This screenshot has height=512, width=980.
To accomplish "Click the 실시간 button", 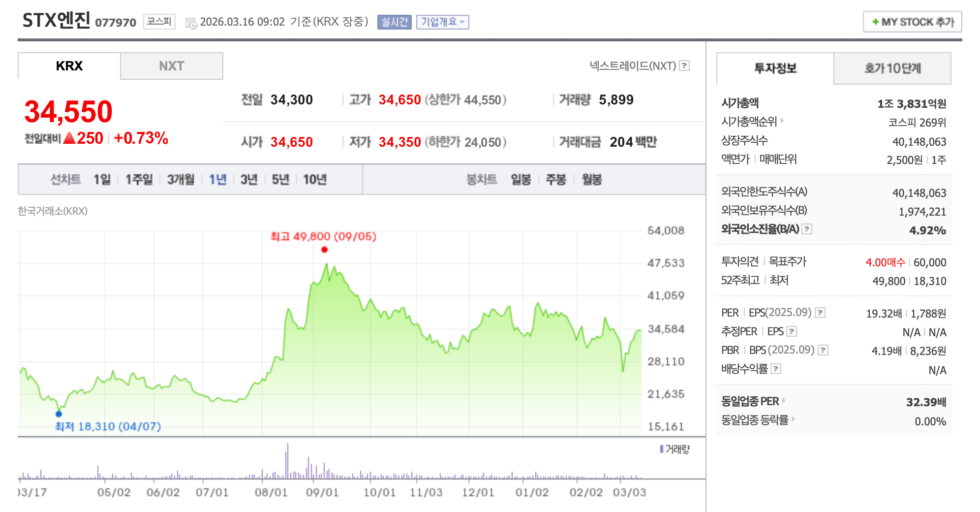I will coord(395,22).
